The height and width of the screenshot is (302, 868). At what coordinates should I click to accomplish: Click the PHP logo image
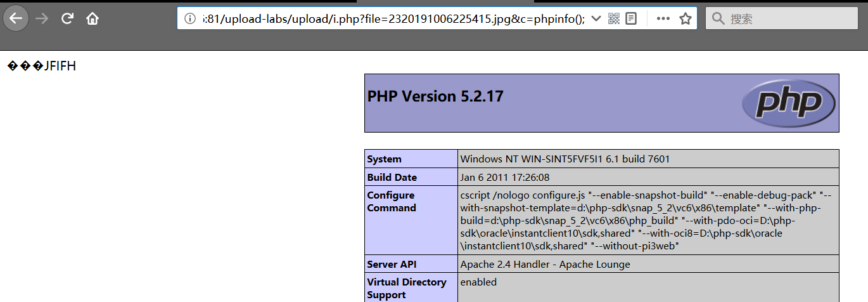788,103
